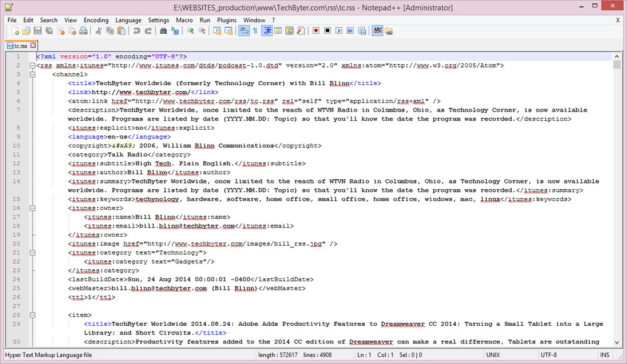
Task: Paste from clipboard using toolbar icon
Action: tap(121, 31)
